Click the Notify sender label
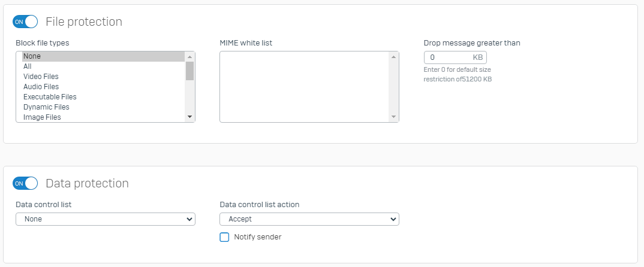Screen dimensions: 644x267 tap(257, 237)
